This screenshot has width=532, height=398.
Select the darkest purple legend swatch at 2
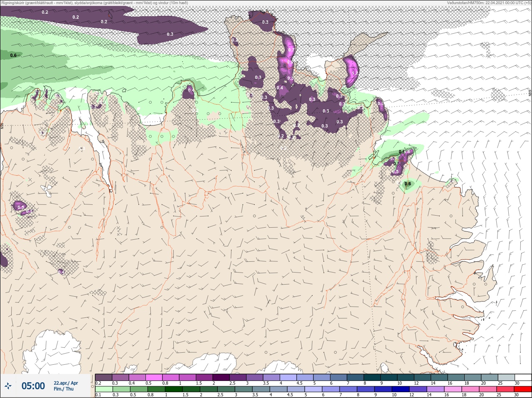[x=221, y=377]
